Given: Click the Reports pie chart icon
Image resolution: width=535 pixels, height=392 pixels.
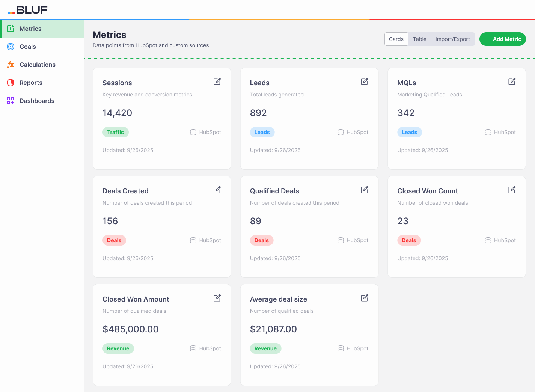Looking at the screenshot, I should pyautogui.click(x=11, y=83).
